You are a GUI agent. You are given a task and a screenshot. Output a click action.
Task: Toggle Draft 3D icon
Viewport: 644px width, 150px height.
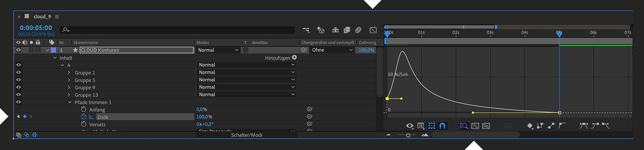(x=321, y=30)
